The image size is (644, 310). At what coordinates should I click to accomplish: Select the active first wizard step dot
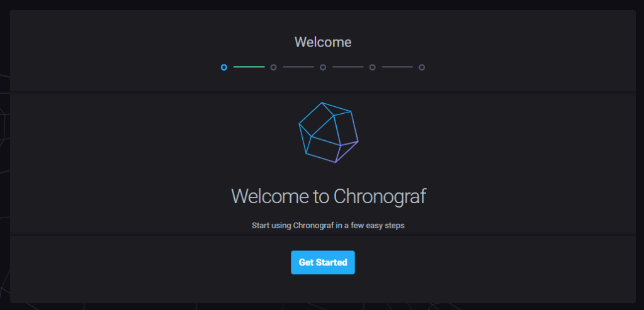click(224, 67)
